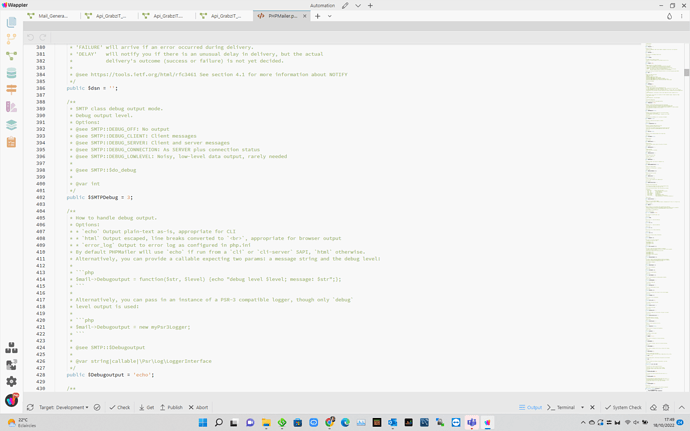The height and width of the screenshot is (431, 690).
Task: Click the Abort button
Action: [x=198, y=407]
